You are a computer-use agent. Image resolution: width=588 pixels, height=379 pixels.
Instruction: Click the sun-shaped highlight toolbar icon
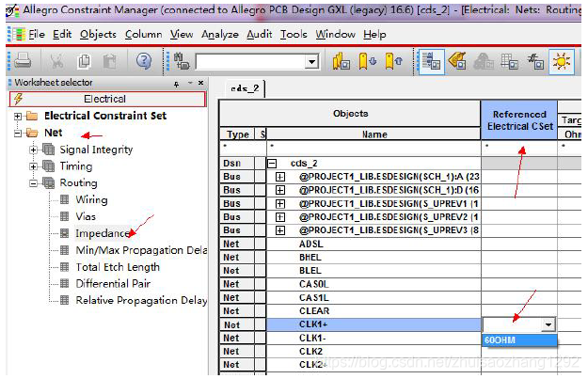click(x=563, y=61)
